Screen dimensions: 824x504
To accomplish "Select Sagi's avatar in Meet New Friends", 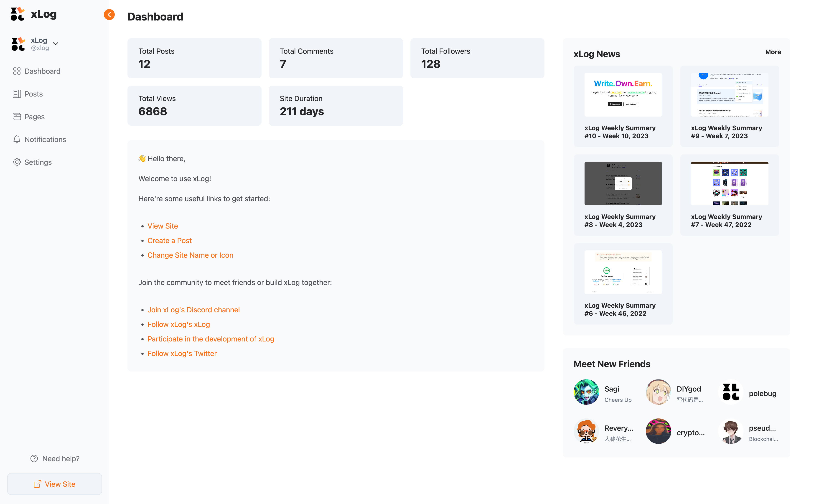I will [x=586, y=392].
